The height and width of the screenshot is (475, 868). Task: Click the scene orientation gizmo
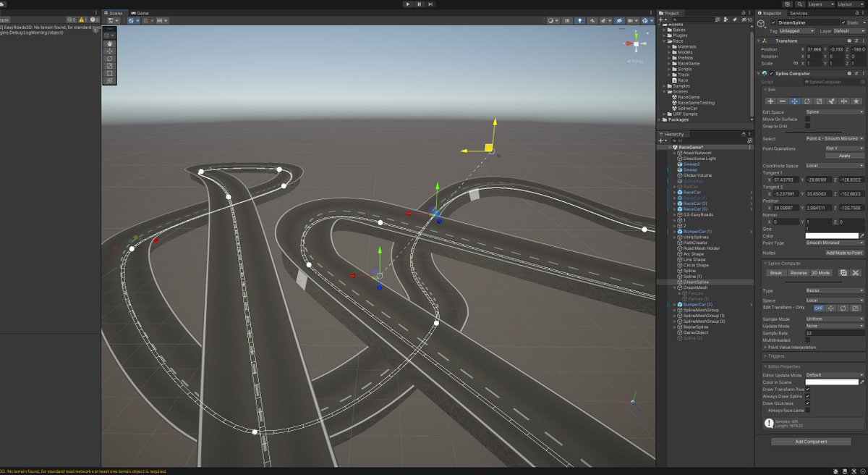[636, 45]
